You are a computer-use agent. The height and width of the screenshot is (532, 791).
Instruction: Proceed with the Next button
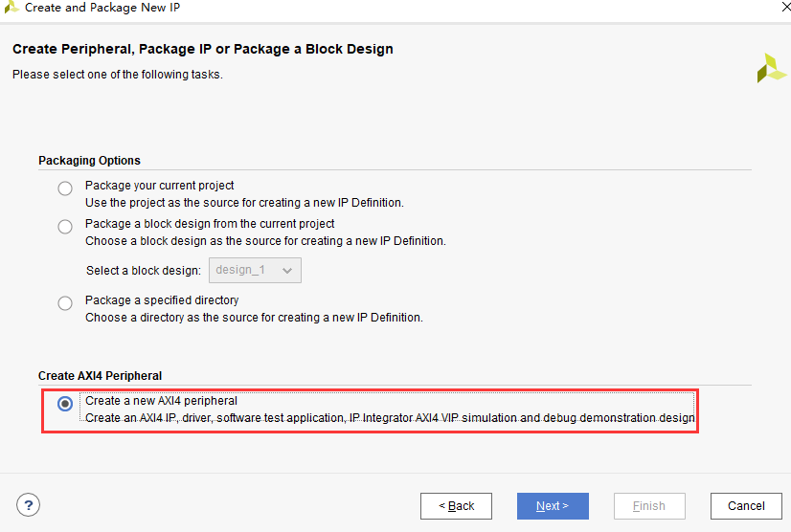coord(553,506)
